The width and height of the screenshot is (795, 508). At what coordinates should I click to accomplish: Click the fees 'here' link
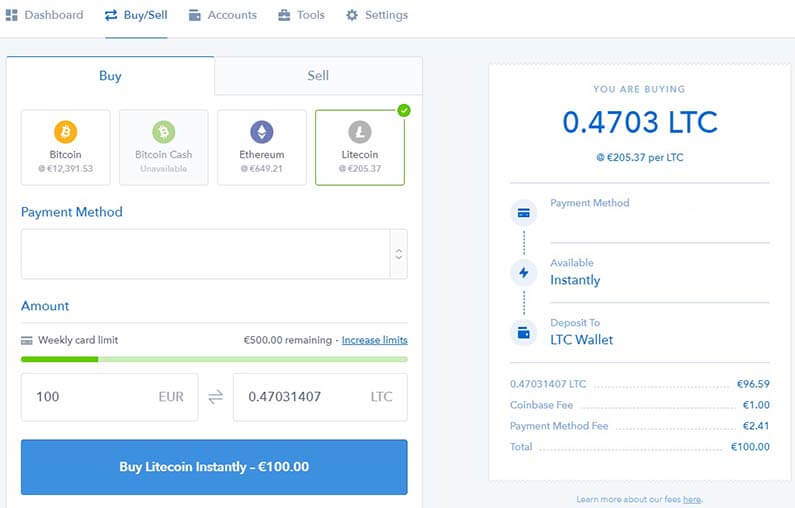[692, 499]
